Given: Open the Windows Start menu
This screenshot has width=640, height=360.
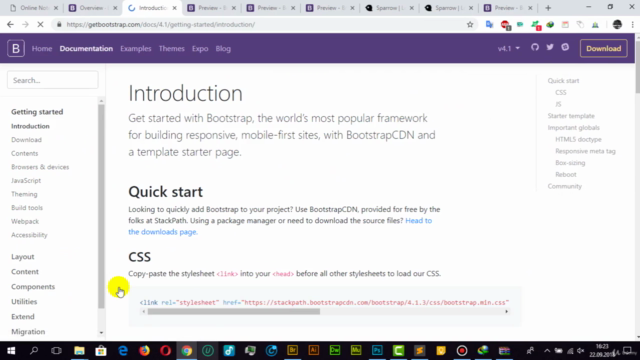Looking at the screenshot, I should tap(11, 351).
